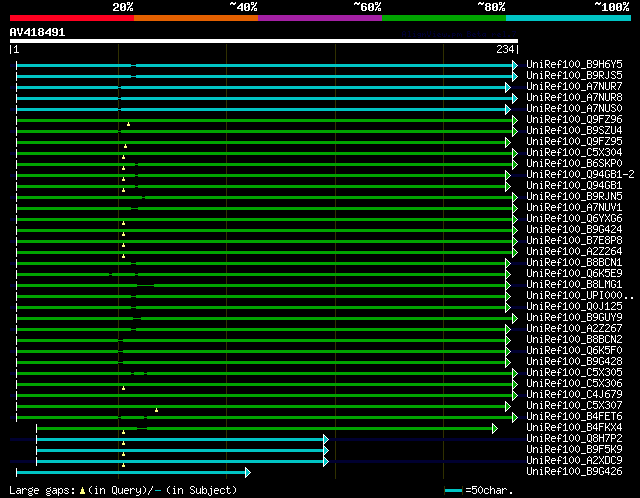Select hit label UniRef100_A7NUR7
This screenshot has width=640, height=498.
point(574,87)
